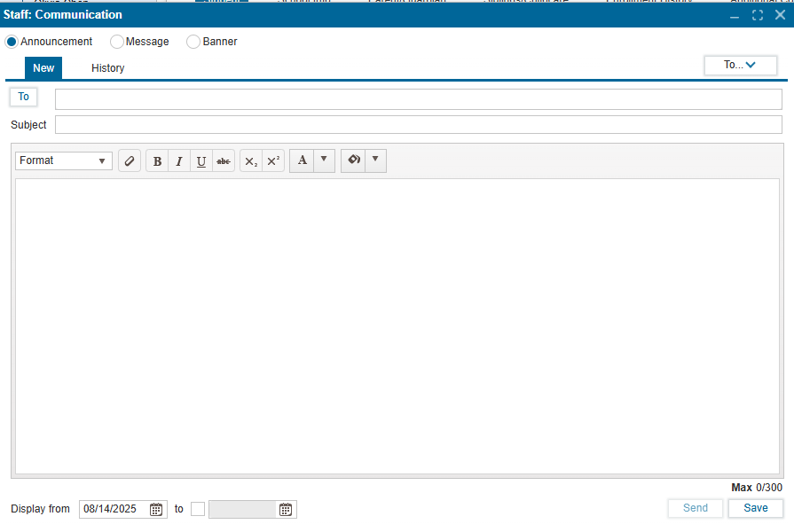
Task: Select the Message radio button
Action: click(x=116, y=42)
